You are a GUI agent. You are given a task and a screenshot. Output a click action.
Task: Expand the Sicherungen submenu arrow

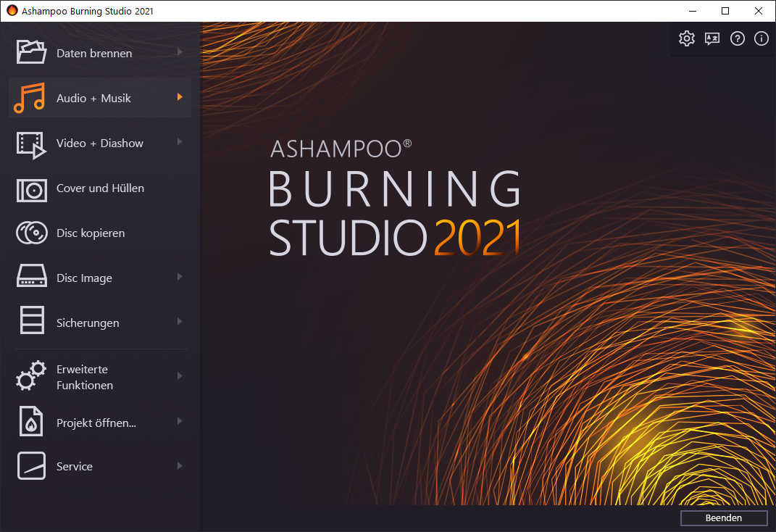coord(180,322)
